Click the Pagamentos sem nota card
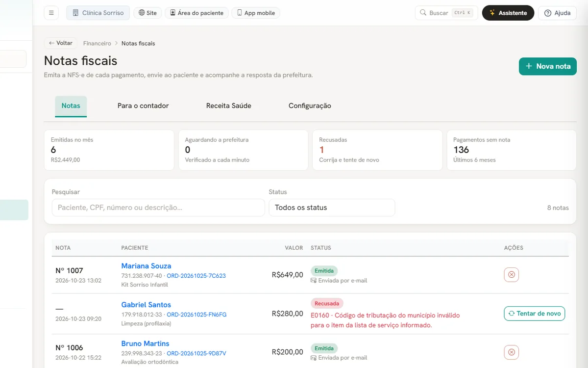Viewport: 588px width, 368px height. (512, 150)
